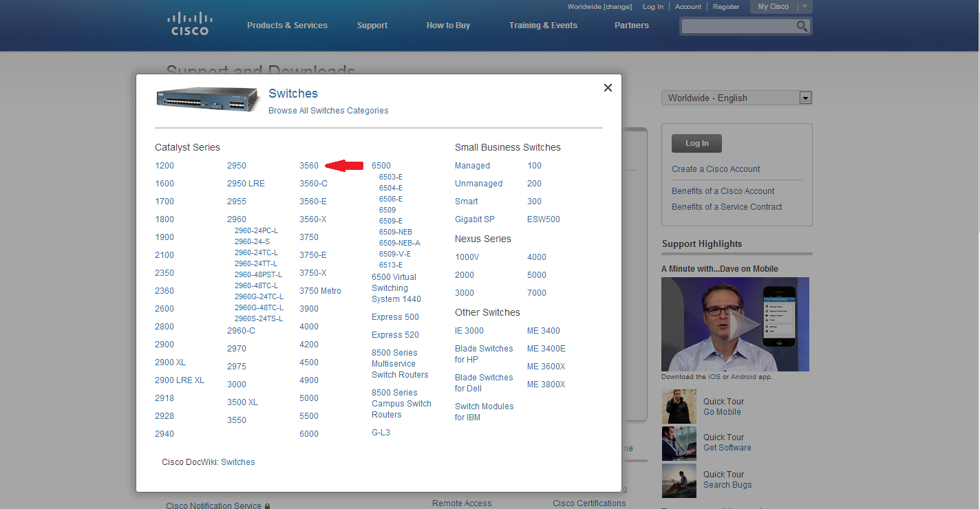Viewport: 980px width, 509px height.
Task: Select Catalyst 1200
Action: (x=164, y=166)
